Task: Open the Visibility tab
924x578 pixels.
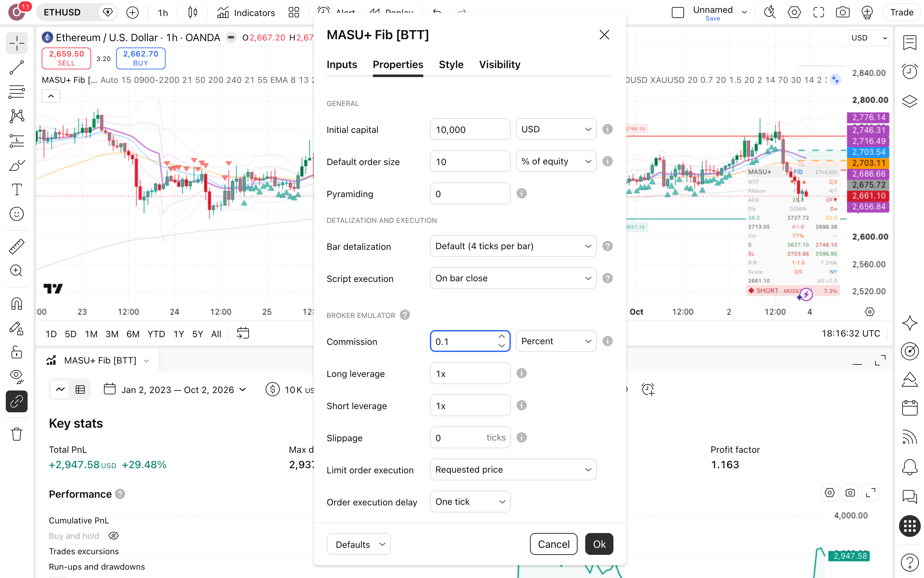Action: click(x=500, y=65)
